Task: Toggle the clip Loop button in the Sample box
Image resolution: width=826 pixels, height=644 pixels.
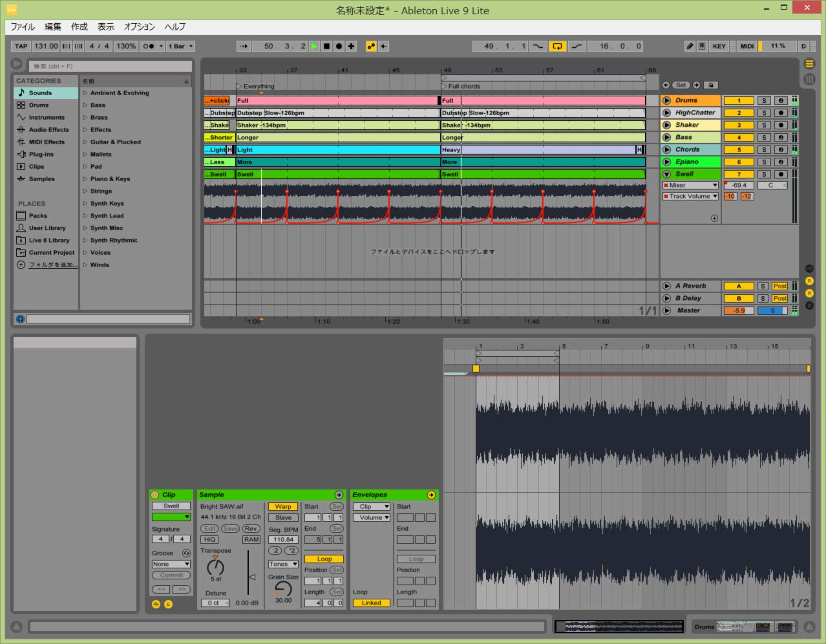Action: (324, 559)
